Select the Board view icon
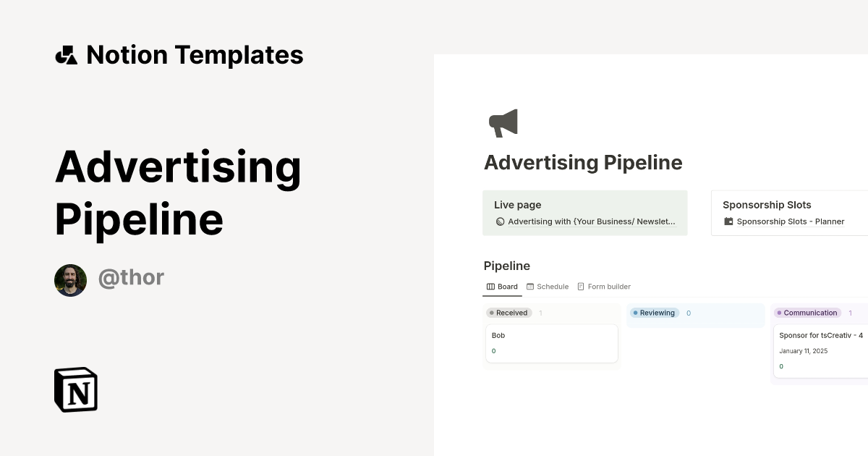868x456 pixels. (x=490, y=287)
